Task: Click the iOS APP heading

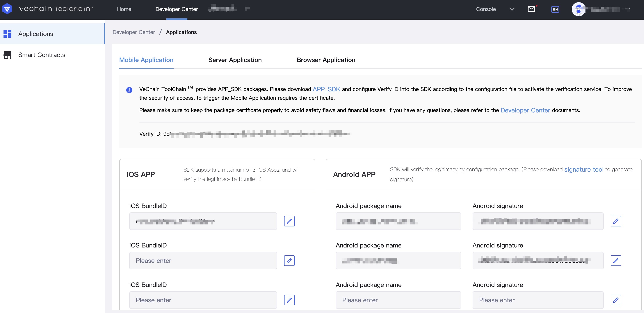Action: coord(141,174)
